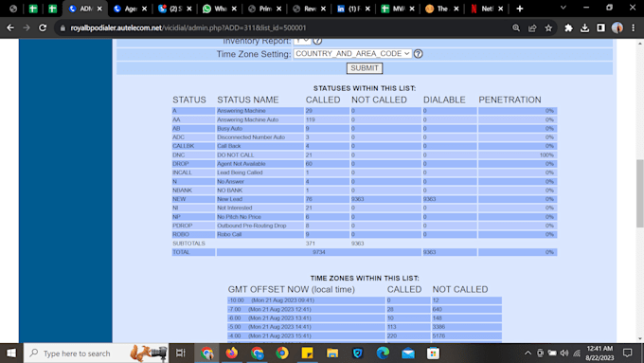Open the volume control in system tray

coord(564,354)
